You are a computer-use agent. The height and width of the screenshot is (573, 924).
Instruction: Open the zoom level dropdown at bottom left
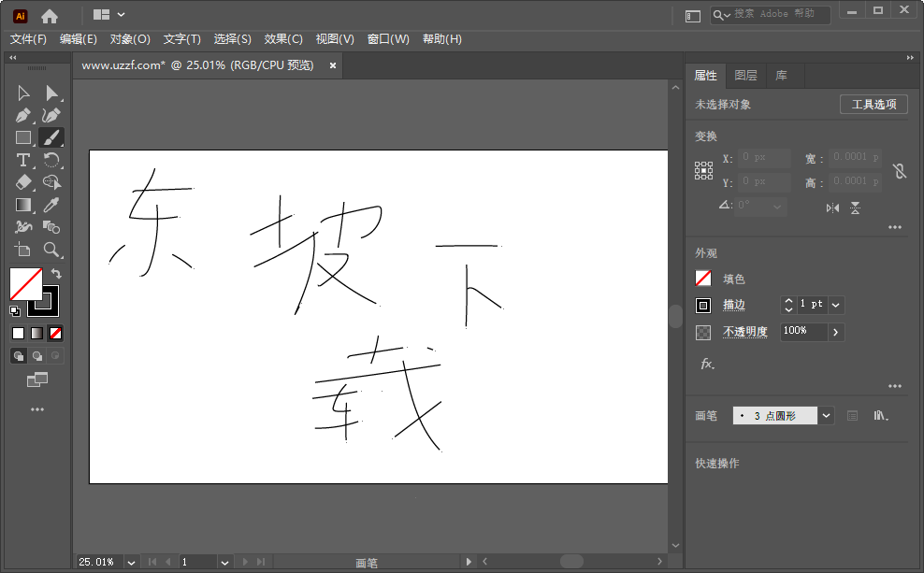(129, 562)
